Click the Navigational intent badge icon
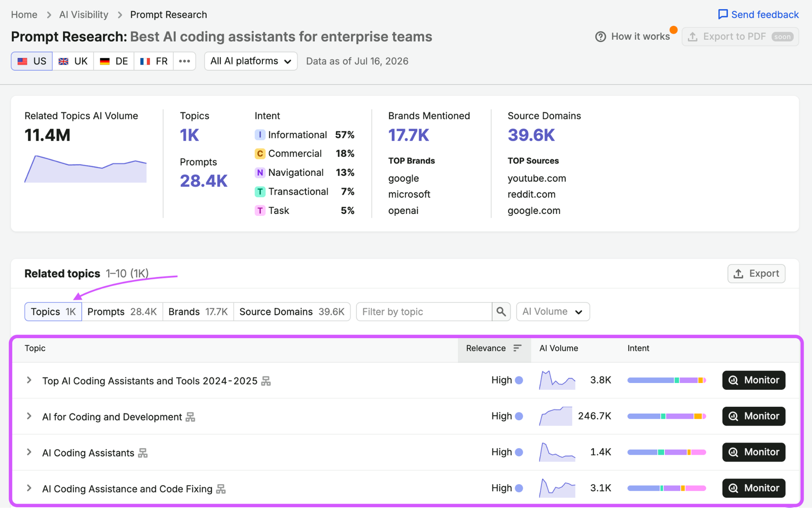Screen dimensions: 812x508 point(260,173)
